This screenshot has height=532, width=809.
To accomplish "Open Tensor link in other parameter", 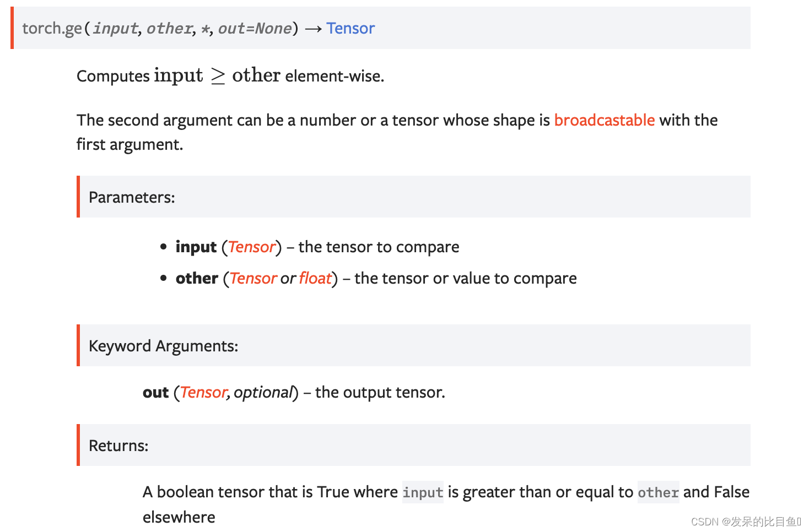I will coord(253,278).
